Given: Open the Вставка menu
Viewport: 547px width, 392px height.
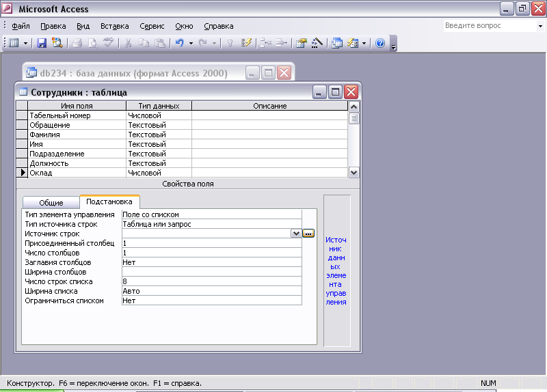Looking at the screenshot, I should tap(114, 26).
